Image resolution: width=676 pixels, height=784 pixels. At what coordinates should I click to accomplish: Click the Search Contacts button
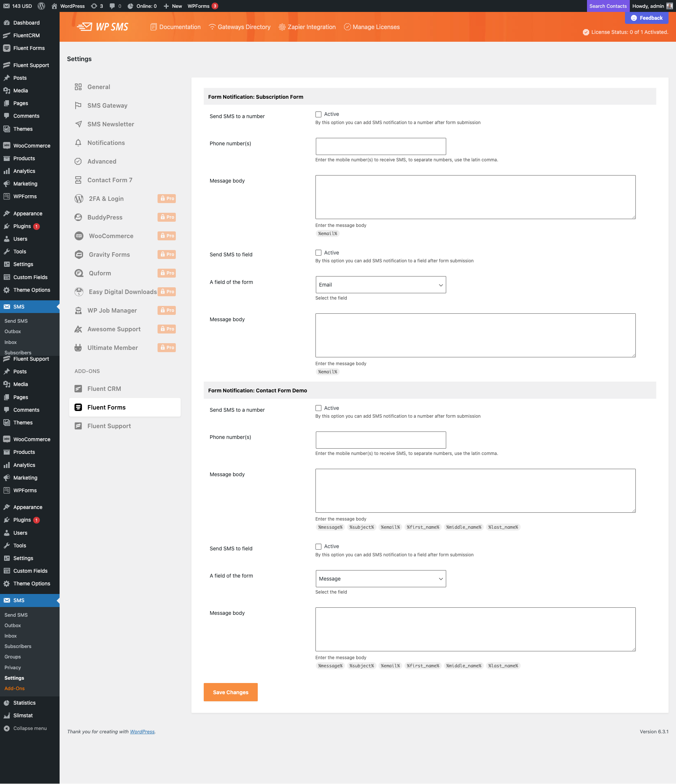pos(608,6)
